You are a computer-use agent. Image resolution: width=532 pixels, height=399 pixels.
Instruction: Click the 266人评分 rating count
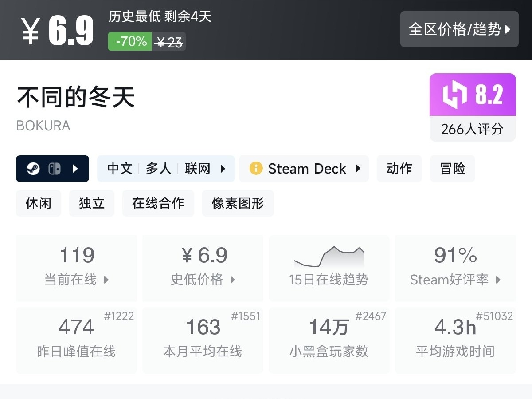pos(472,129)
